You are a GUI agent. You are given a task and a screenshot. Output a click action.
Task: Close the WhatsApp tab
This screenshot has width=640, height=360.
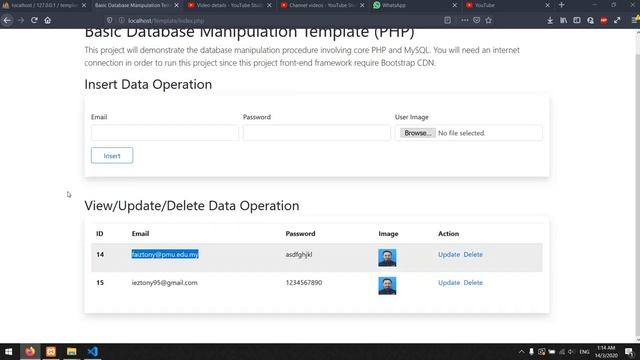455,5
